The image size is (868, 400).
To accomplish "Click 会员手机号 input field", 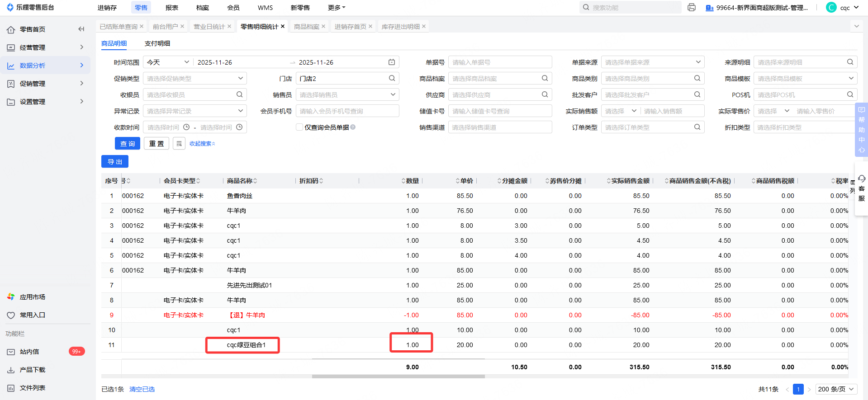I will click(347, 111).
